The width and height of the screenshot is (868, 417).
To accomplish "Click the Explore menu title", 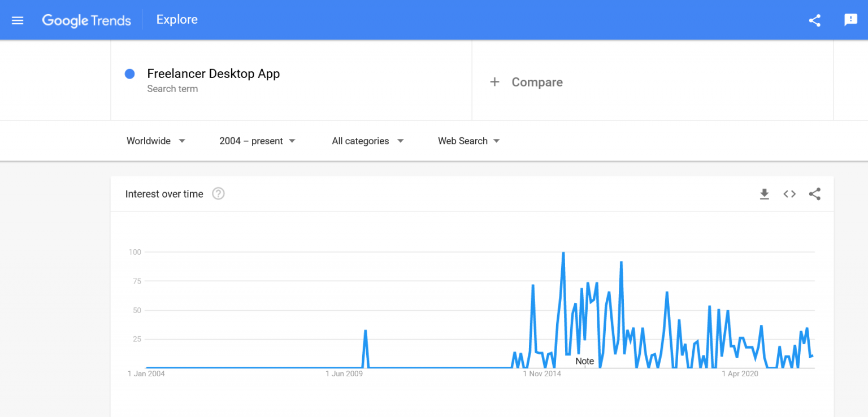I will (177, 19).
